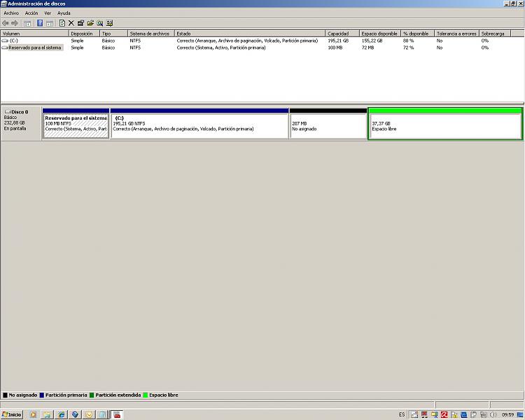Click the black 'No asignado' legend swatch
Image resolution: width=525 pixels, height=420 pixels.
pos(5,395)
